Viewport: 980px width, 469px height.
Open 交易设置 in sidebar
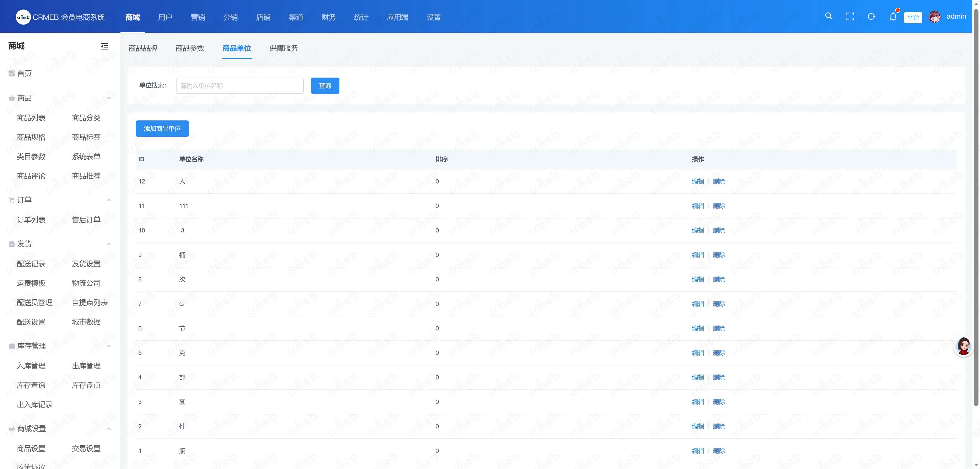86,449
